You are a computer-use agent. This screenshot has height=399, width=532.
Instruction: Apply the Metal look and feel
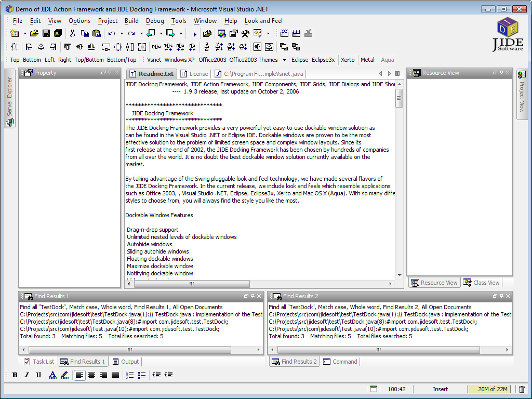pyautogui.click(x=367, y=60)
